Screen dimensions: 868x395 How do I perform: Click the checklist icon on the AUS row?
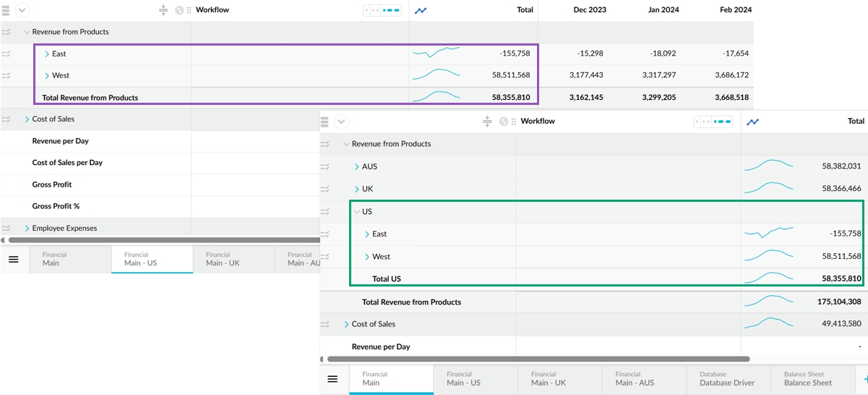click(326, 166)
